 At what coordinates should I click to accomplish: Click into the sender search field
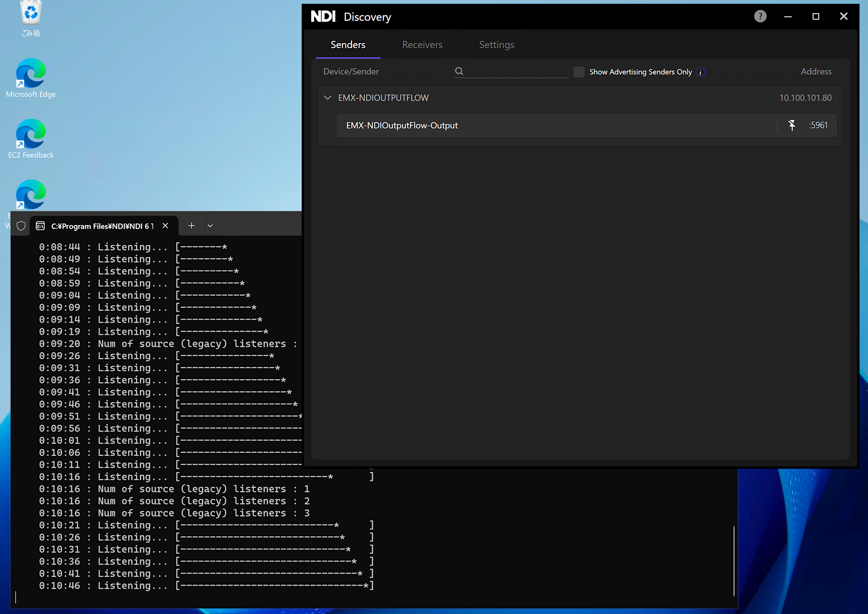[x=516, y=71]
